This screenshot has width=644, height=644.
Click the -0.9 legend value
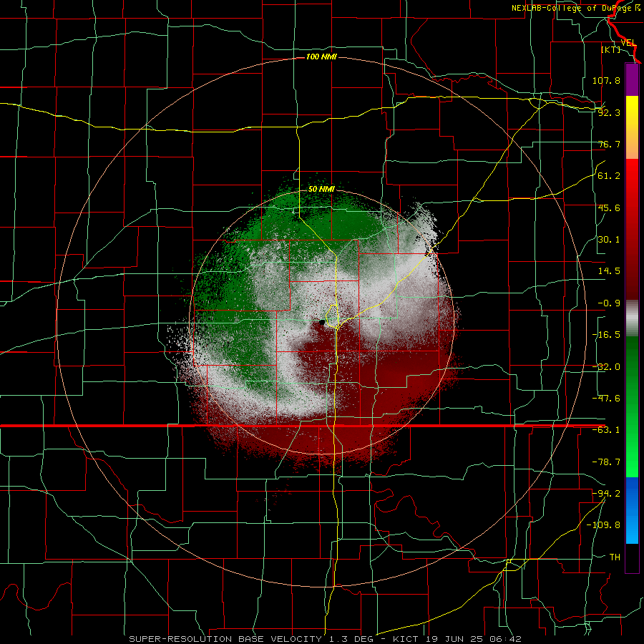[x=609, y=303]
